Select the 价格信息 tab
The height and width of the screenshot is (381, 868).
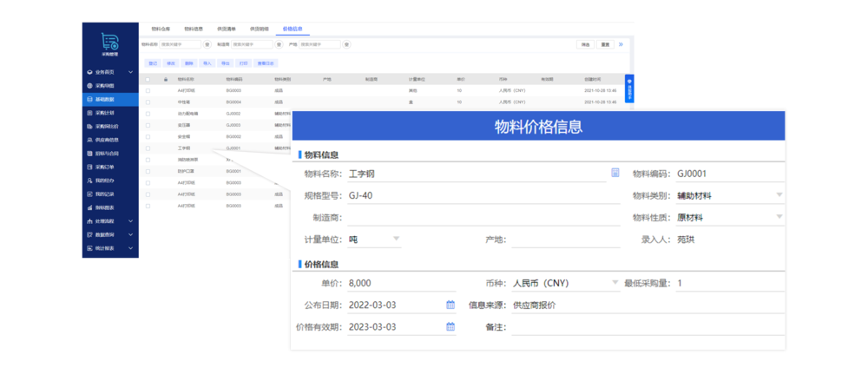tap(293, 29)
